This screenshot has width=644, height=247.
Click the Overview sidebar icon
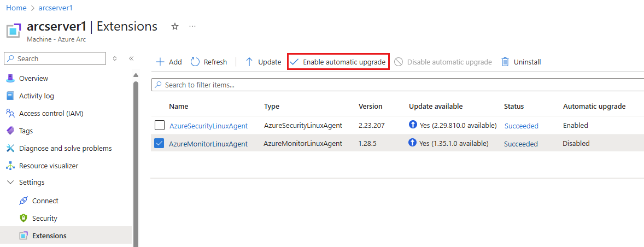[x=11, y=78]
